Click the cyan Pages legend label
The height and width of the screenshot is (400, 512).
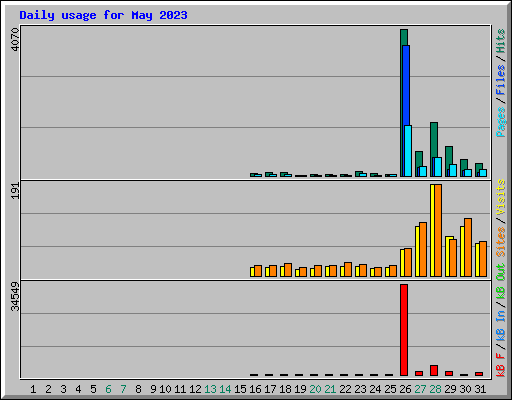tap(501, 122)
